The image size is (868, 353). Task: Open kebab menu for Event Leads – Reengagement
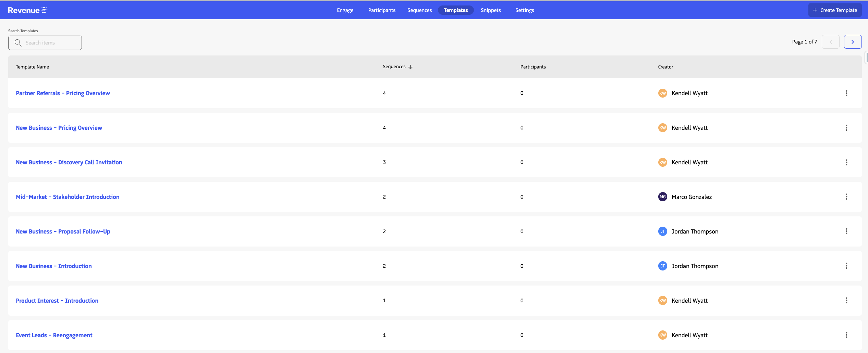(846, 335)
